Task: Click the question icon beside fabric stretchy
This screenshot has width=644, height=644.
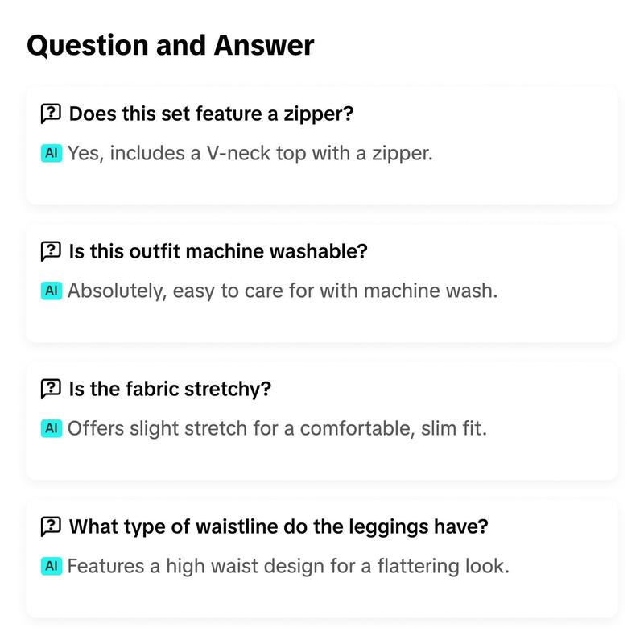Action: (x=51, y=389)
